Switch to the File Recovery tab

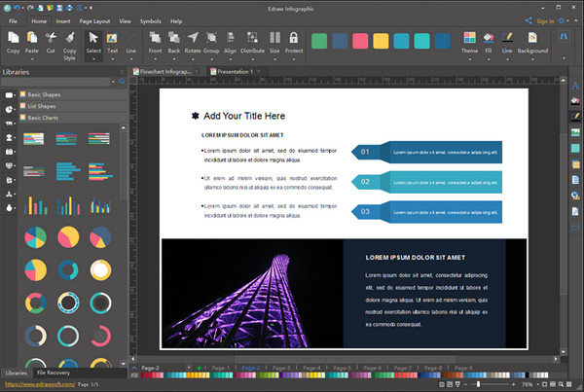click(55, 373)
